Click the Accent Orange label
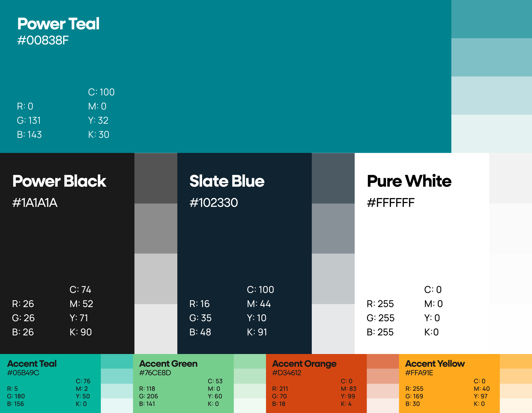This screenshot has height=413, width=532. point(304,364)
